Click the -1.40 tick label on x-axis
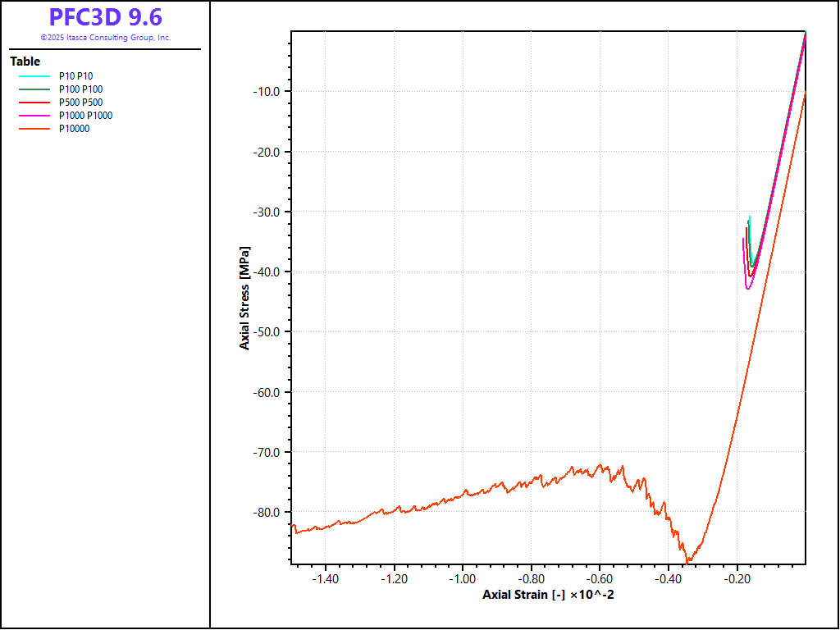This screenshot has width=840, height=630. [326, 578]
